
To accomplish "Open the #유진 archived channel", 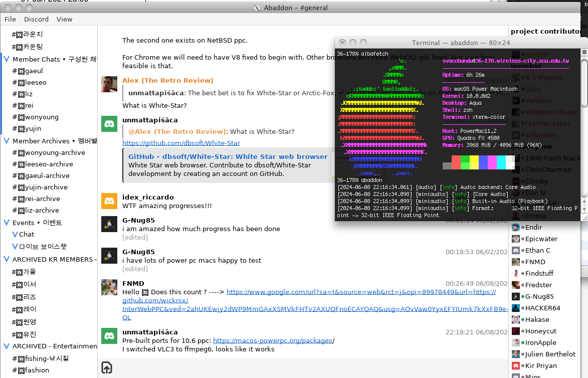I will point(24,334).
